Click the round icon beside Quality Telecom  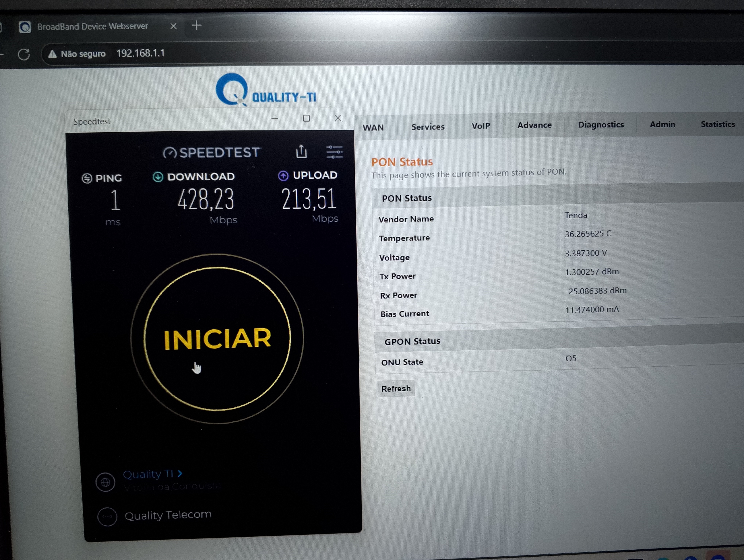[107, 516]
